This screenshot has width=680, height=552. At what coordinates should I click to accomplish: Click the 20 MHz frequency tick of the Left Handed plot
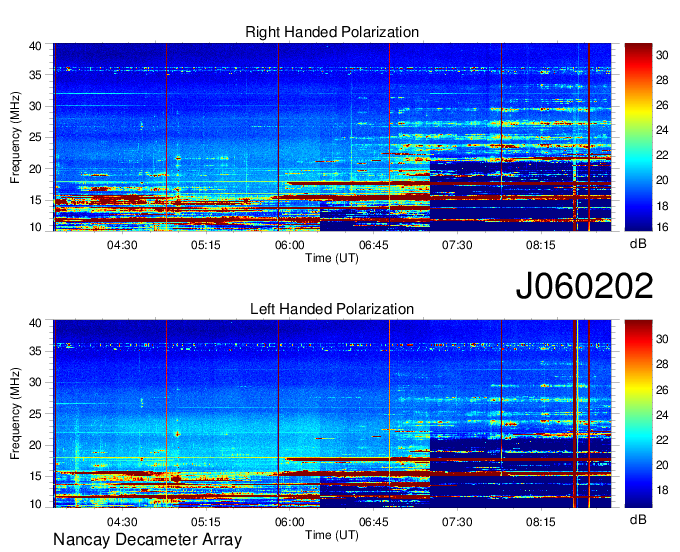pyautogui.click(x=36, y=445)
